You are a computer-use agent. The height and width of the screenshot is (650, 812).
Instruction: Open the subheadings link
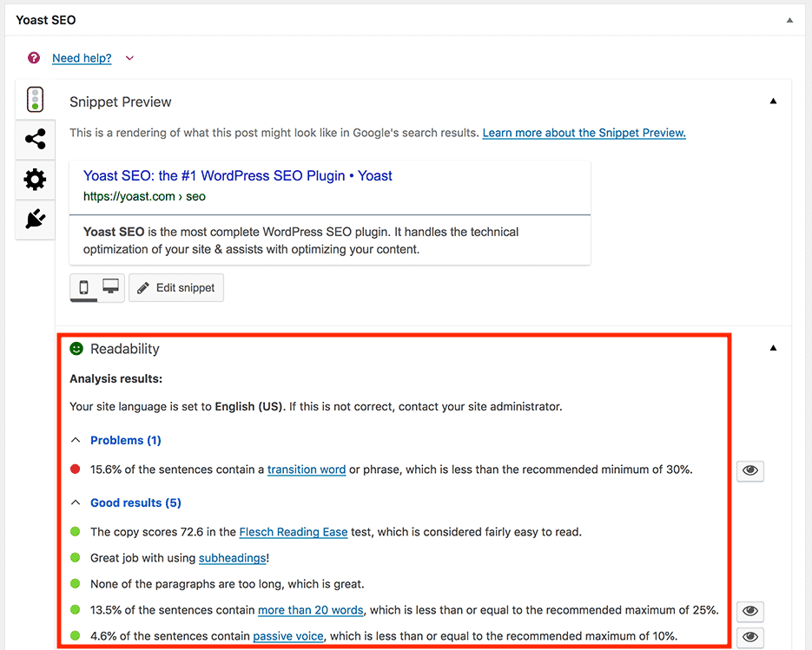click(233, 558)
